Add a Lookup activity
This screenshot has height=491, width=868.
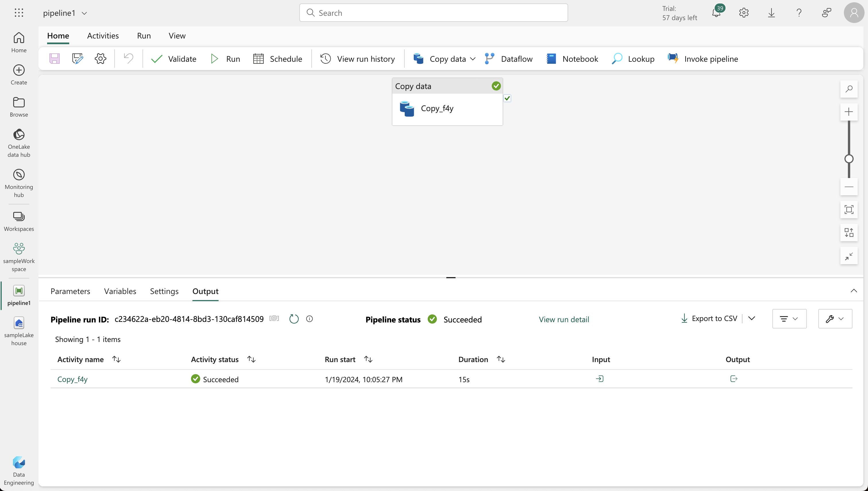(633, 59)
